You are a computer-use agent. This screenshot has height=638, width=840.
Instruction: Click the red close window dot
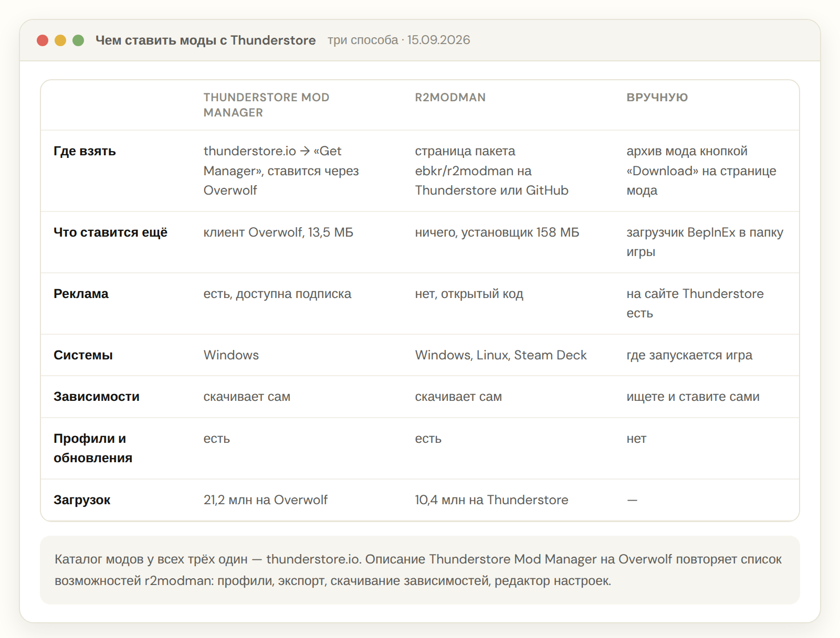(x=43, y=40)
